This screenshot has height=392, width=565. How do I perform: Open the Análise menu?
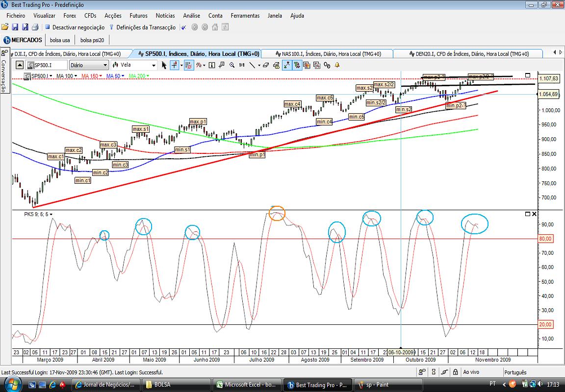192,16
